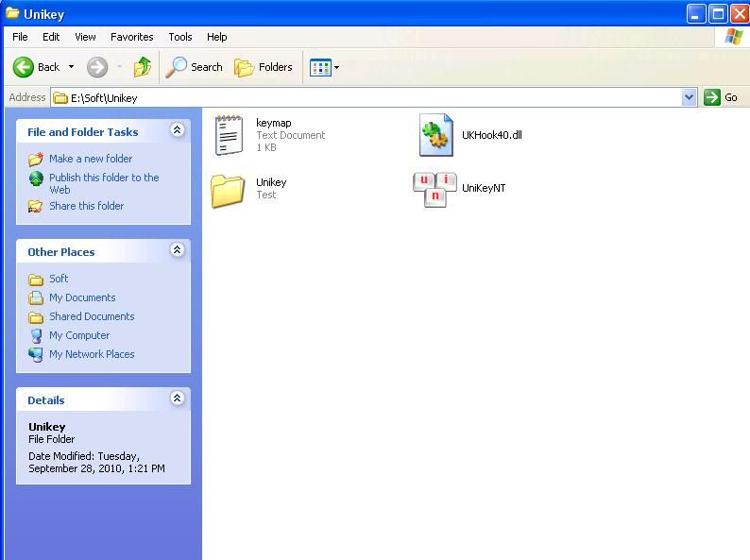This screenshot has height=560, width=750.
Task: Collapse the Details panel
Action: point(177,399)
